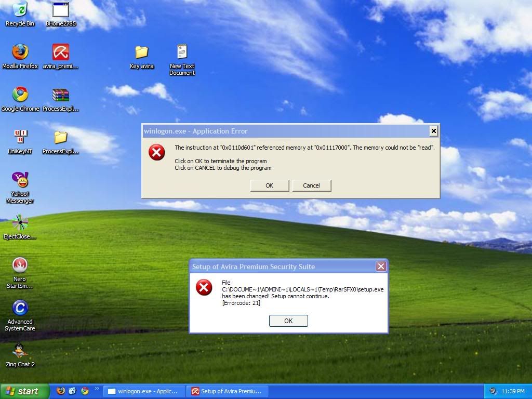Image resolution: width=532 pixels, height=399 pixels.
Task: Switch to the winlogon.exe taskbar item
Action: coord(144,391)
